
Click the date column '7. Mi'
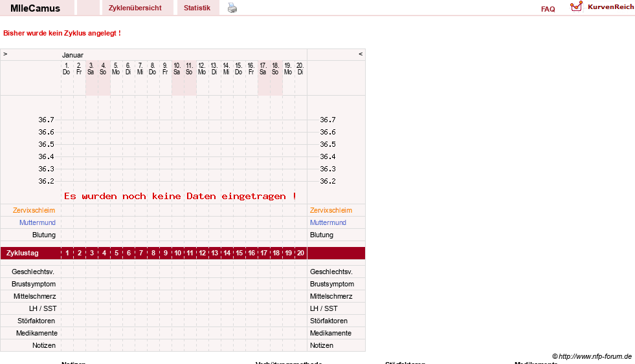(140, 69)
